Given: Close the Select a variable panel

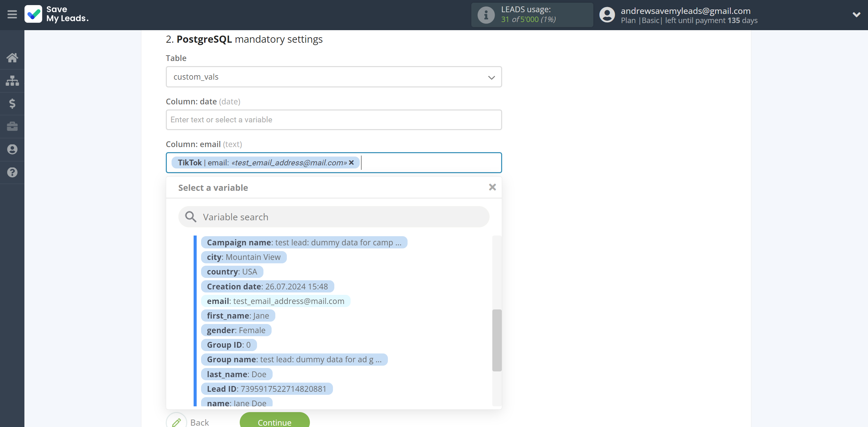Looking at the screenshot, I should (x=492, y=187).
